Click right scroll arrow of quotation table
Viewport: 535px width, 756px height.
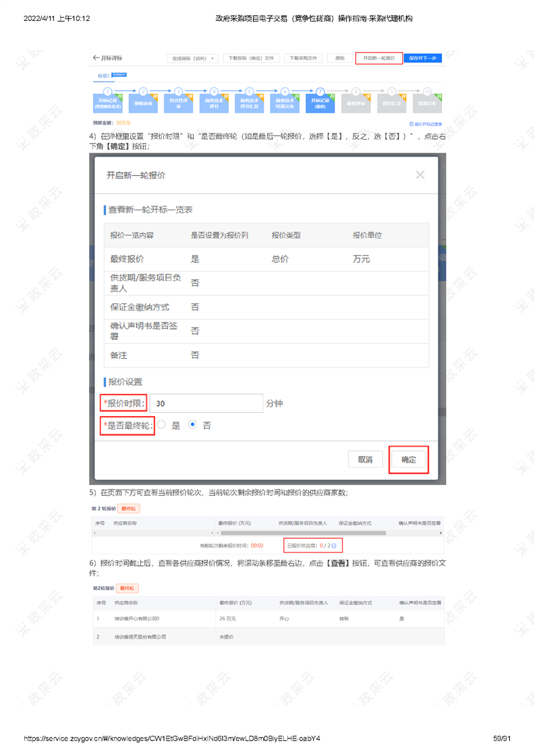(441, 533)
